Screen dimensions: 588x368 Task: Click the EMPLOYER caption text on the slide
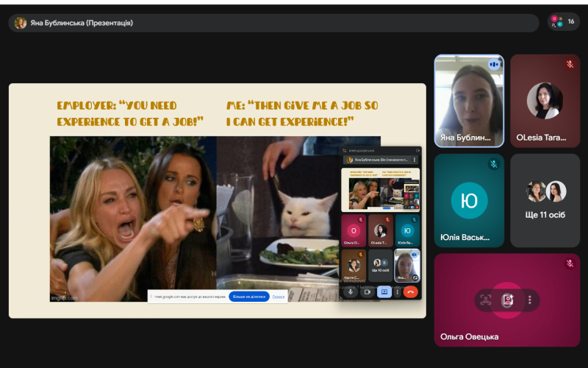click(x=130, y=113)
